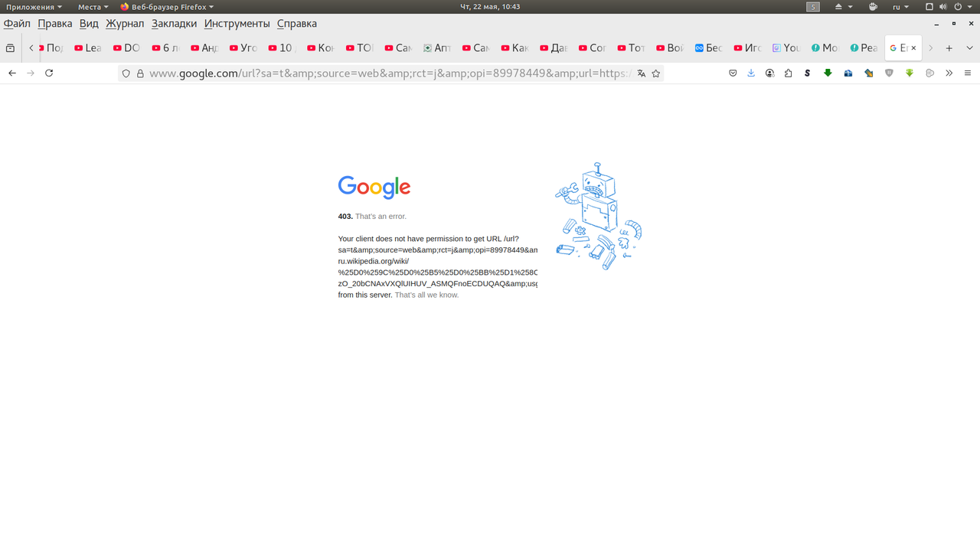The image size is (980, 551).
Task: Open the clock showing Чт, 22 мая, 10:43
Action: pyautogui.click(x=490, y=7)
